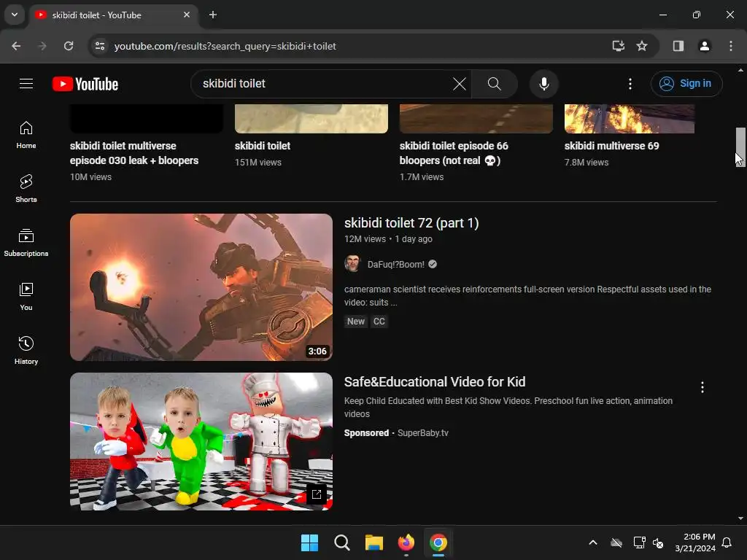The height and width of the screenshot is (560, 747).
Task: Open You section in sidebar
Action: click(26, 296)
